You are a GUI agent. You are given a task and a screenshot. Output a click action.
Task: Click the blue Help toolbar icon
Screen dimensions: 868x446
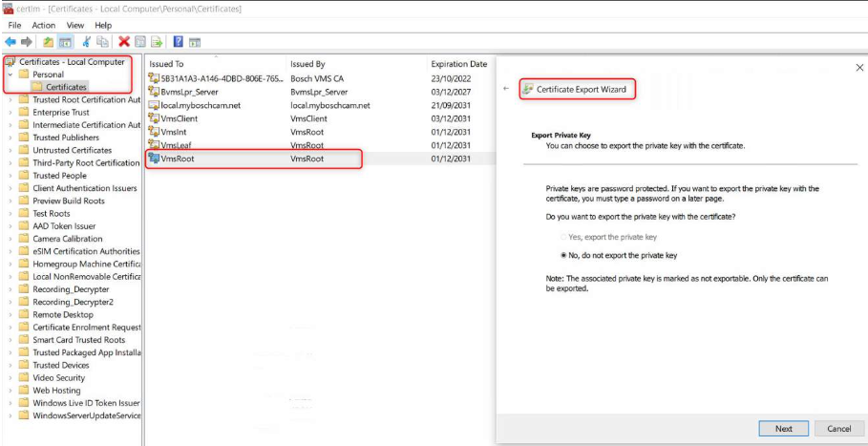click(x=178, y=42)
